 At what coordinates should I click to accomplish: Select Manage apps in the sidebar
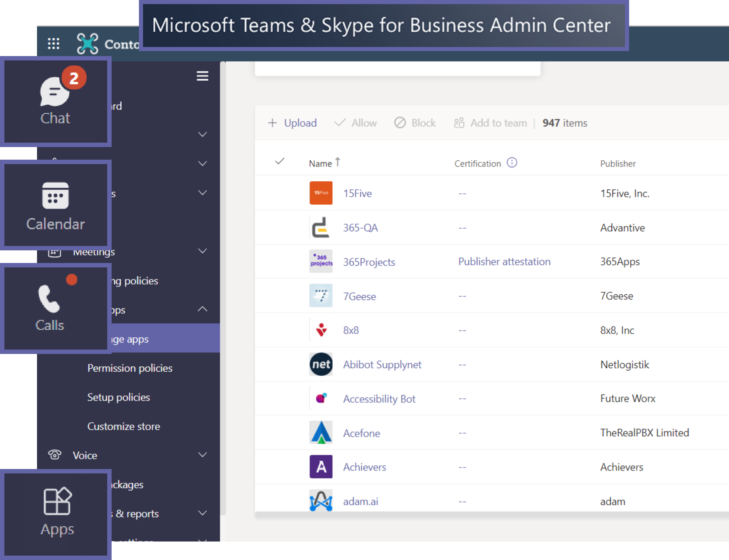coord(128,338)
